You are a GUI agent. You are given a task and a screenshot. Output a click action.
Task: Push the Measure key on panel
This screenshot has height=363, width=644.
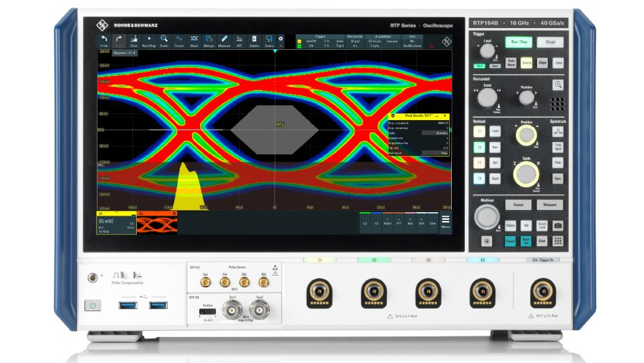coord(550,205)
